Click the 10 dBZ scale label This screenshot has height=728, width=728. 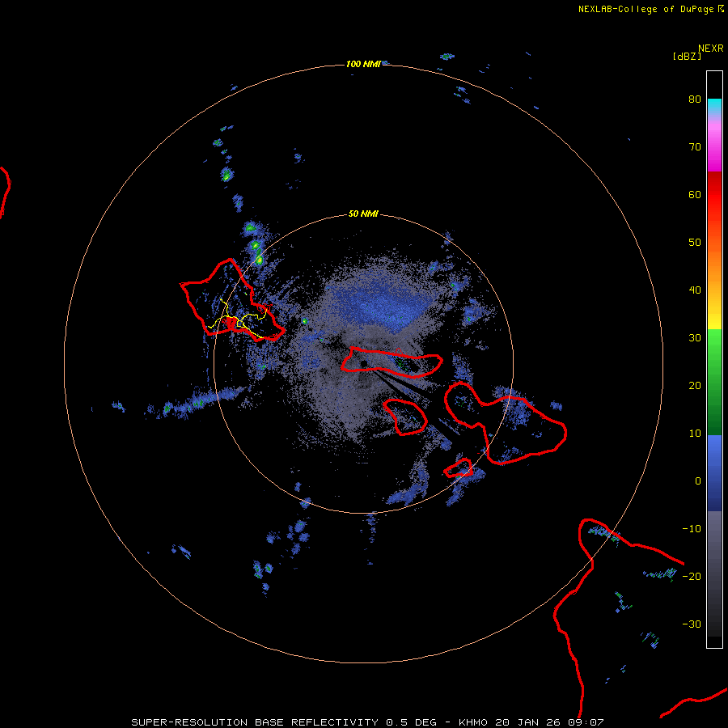click(x=695, y=434)
